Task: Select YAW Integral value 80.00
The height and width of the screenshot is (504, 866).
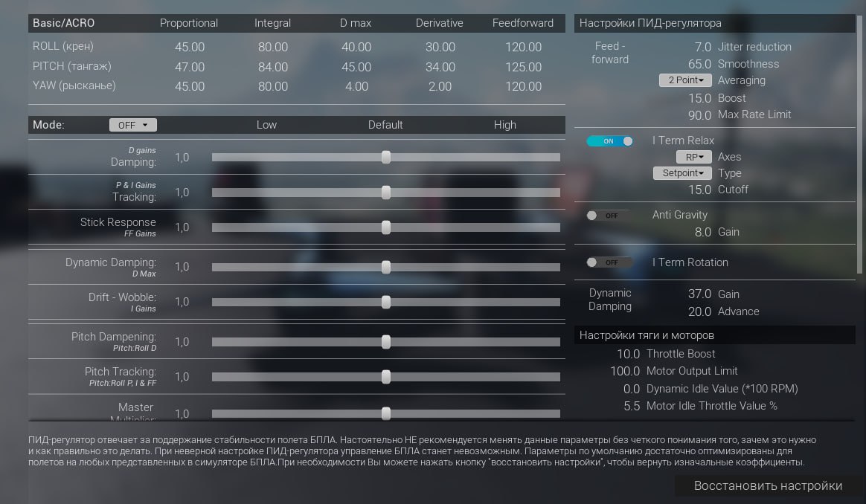Action: click(x=273, y=87)
